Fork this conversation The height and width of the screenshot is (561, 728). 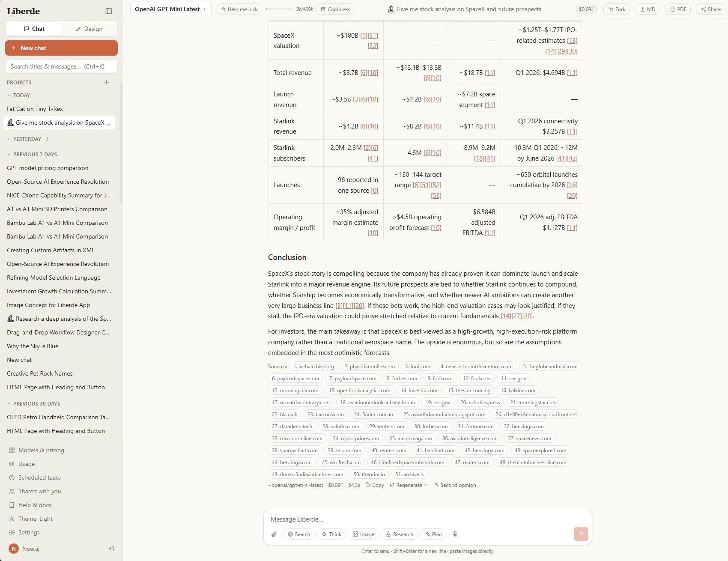pyautogui.click(x=617, y=9)
